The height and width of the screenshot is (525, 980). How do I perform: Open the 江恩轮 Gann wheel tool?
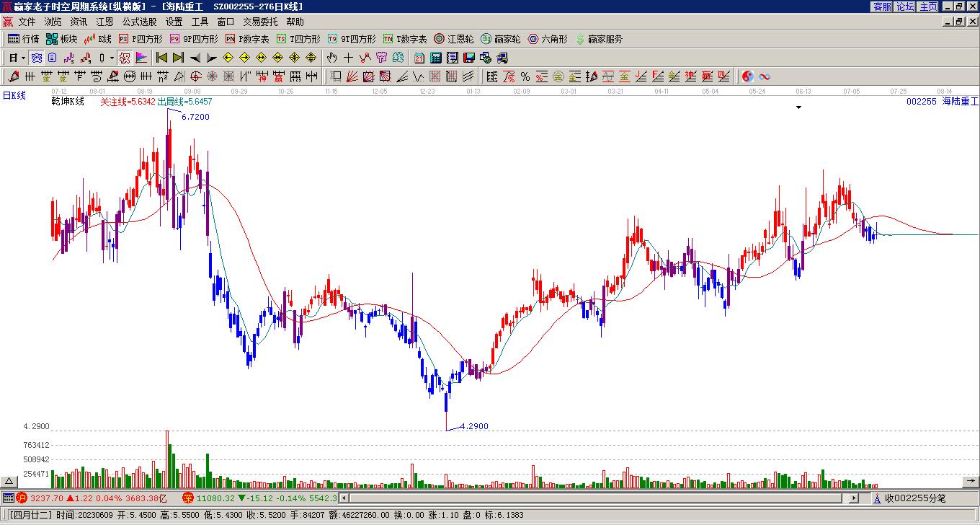tap(454, 39)
